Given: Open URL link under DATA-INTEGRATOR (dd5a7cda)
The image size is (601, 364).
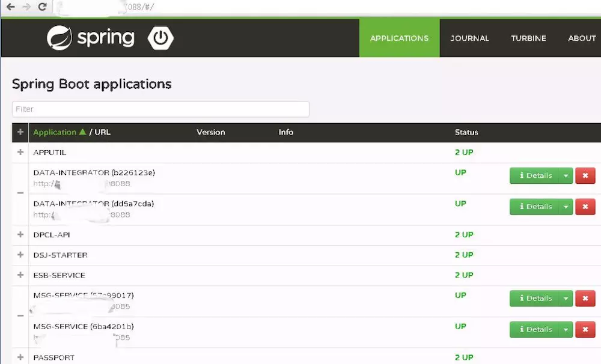Looking at the screenshot, I should (x=82, y=215).
